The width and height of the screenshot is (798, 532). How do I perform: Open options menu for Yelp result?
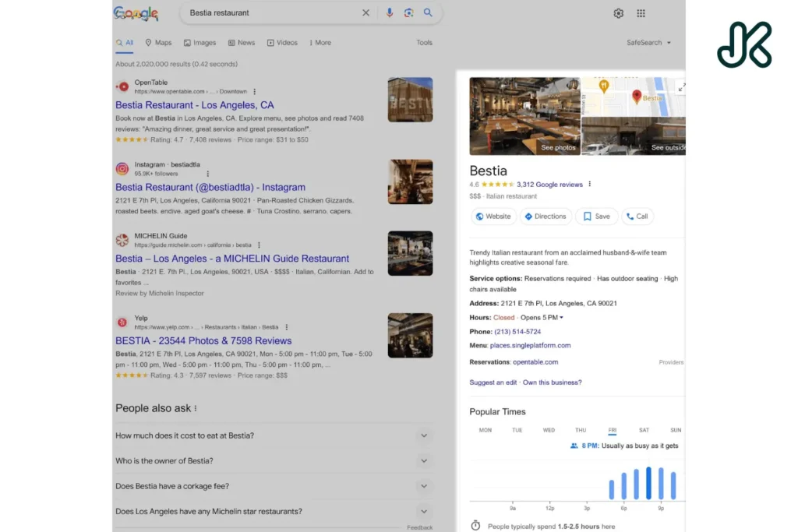pos(287,327)
